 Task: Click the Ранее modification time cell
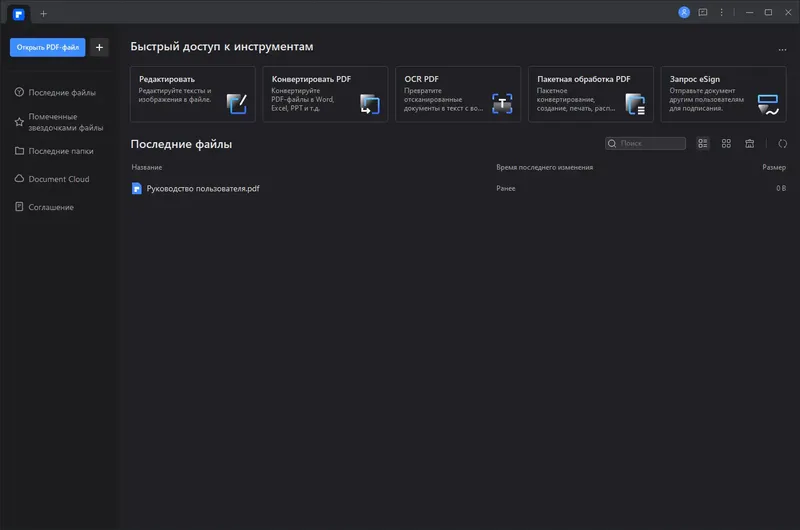pos(506,188)
